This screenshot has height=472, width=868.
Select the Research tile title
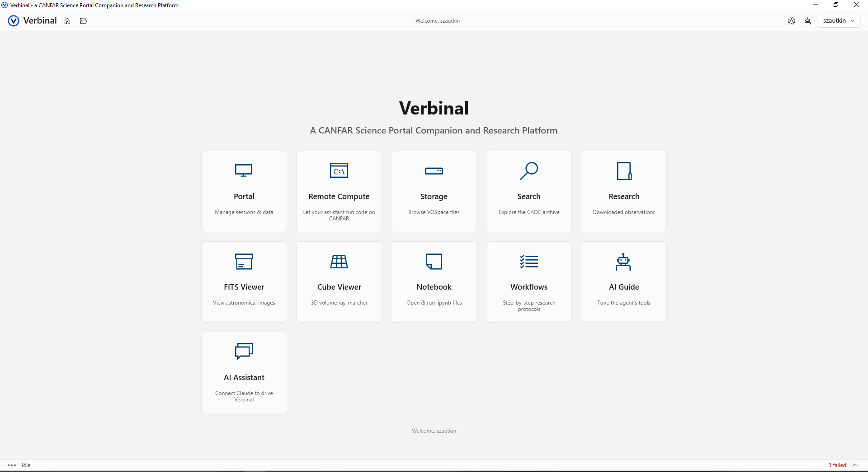click(624, 196)
